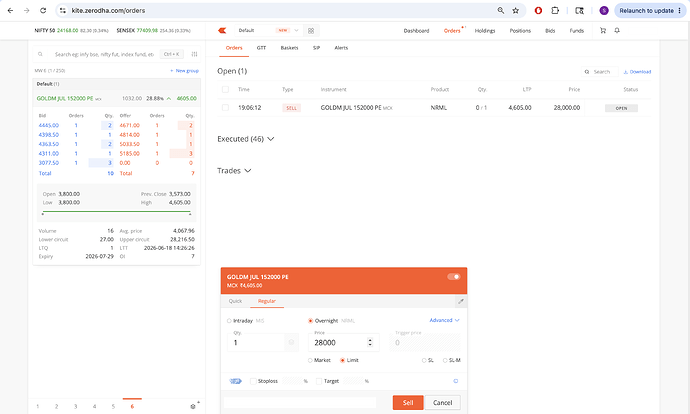Click the Sell button
690x414 pixels.
(408, 403)
